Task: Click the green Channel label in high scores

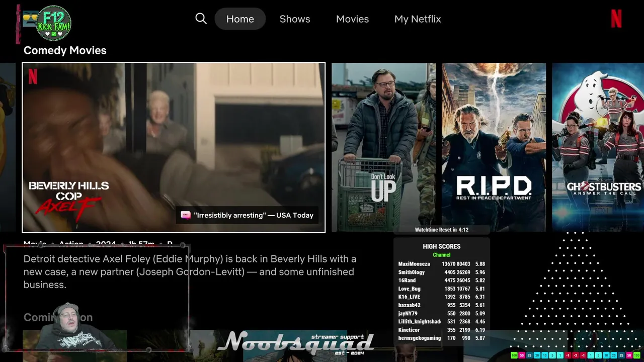Action: pyautogui.click(x=441, y=255)
